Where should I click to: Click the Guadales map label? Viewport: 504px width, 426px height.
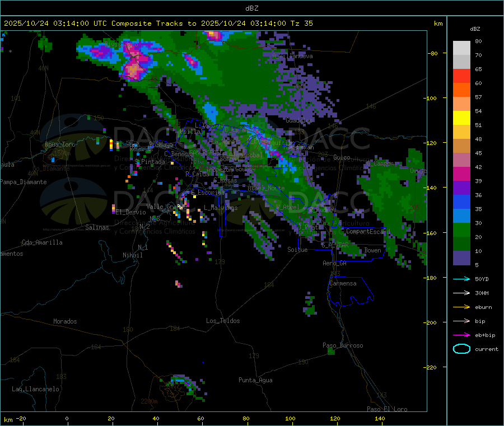click(x=299, y=120)
